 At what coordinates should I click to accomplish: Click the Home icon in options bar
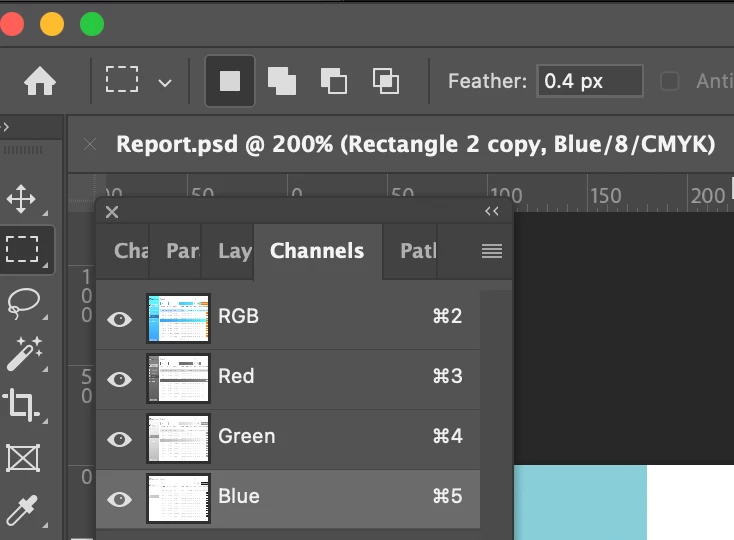point(40,81)
